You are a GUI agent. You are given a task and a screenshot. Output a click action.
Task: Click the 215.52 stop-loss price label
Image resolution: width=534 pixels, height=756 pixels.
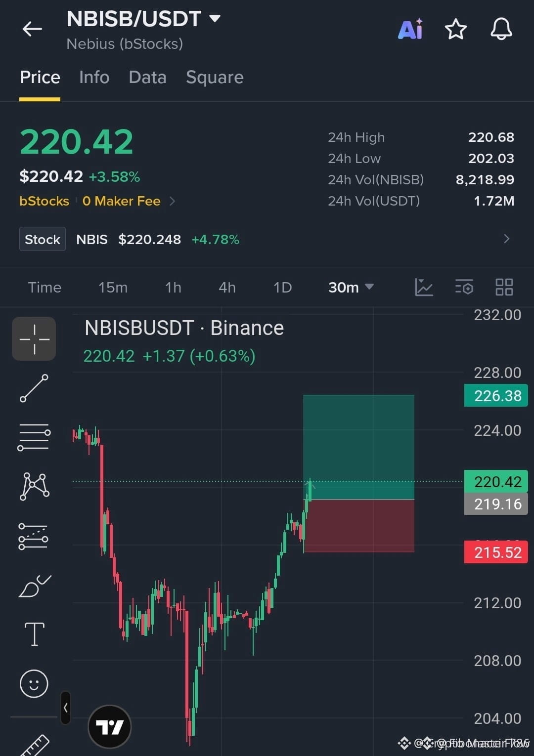tap(496, 552)
